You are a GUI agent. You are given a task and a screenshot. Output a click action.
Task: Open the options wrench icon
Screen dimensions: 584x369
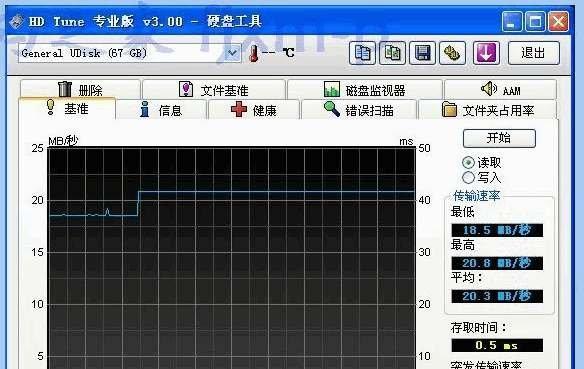(452, 53)
